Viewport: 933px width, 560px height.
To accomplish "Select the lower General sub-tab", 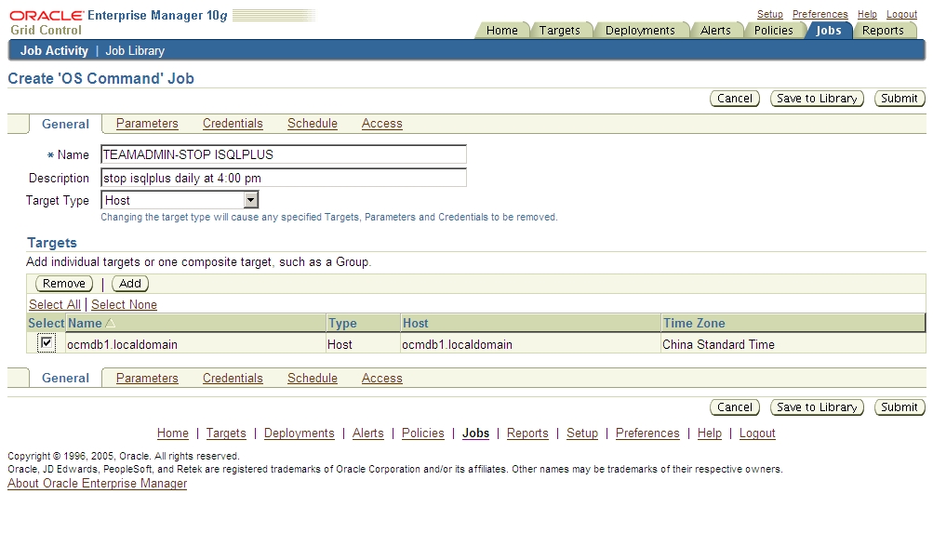I will tap(65, 378).
